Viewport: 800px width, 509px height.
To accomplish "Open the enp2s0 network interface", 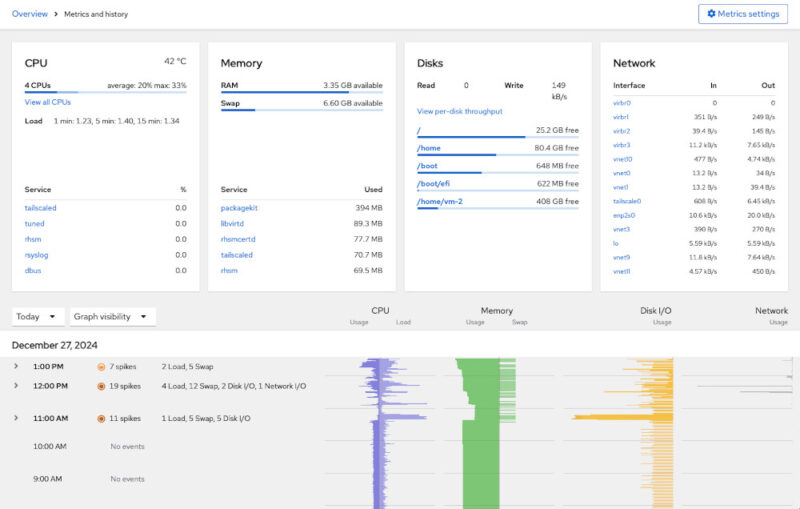I will (x=624, y=215).
